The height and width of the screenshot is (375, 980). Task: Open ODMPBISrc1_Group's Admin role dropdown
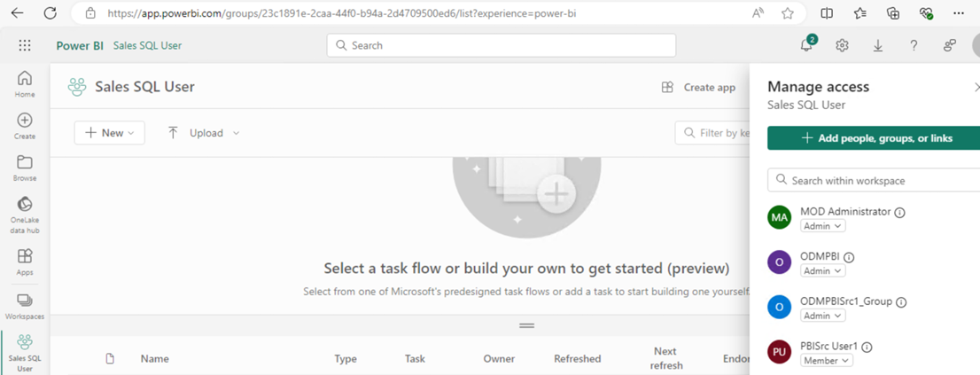tap(822, 316)
